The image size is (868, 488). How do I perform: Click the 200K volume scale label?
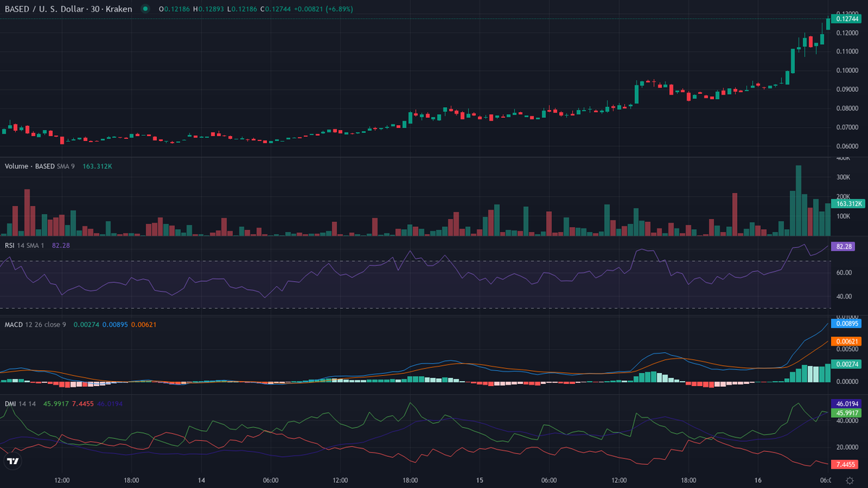[x=843, y=196]
